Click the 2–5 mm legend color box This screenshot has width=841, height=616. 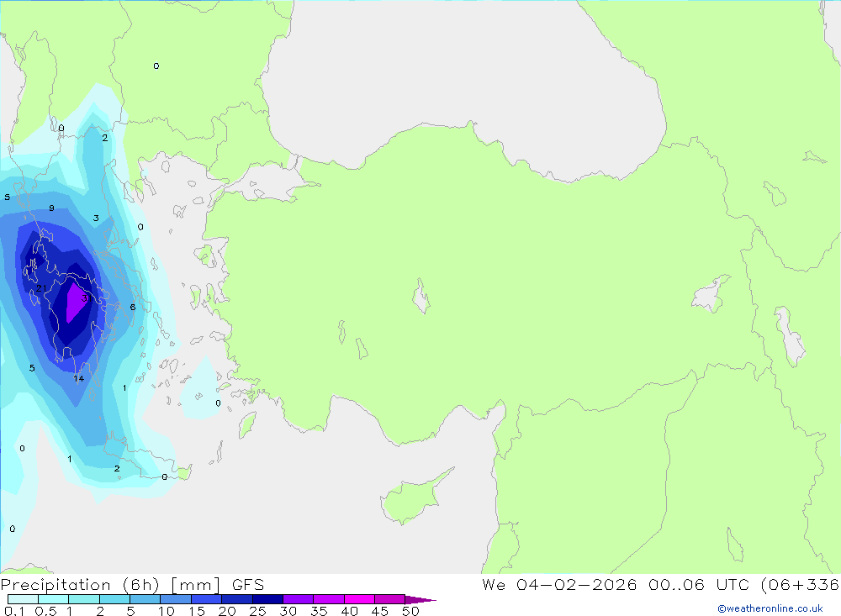114,599
